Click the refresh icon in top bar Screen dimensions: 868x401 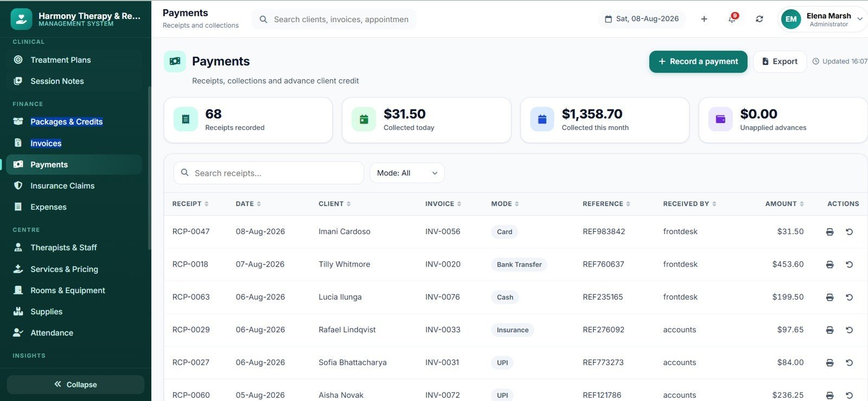(759, 19)
